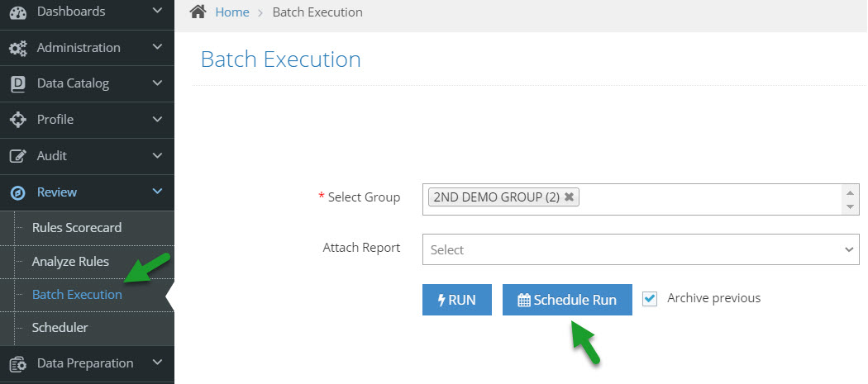The image size is (868, 384).
Task: Click the Profile crosshair icon
Action: tap(18, 120)
